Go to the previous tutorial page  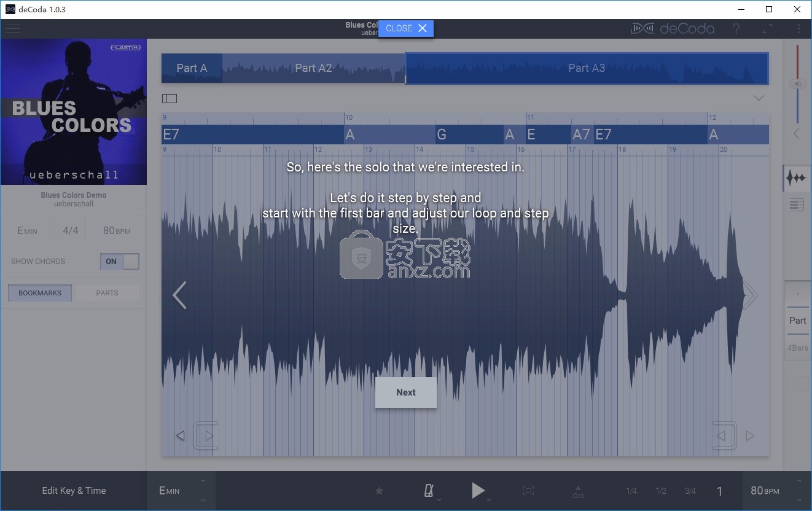point(179,295)
